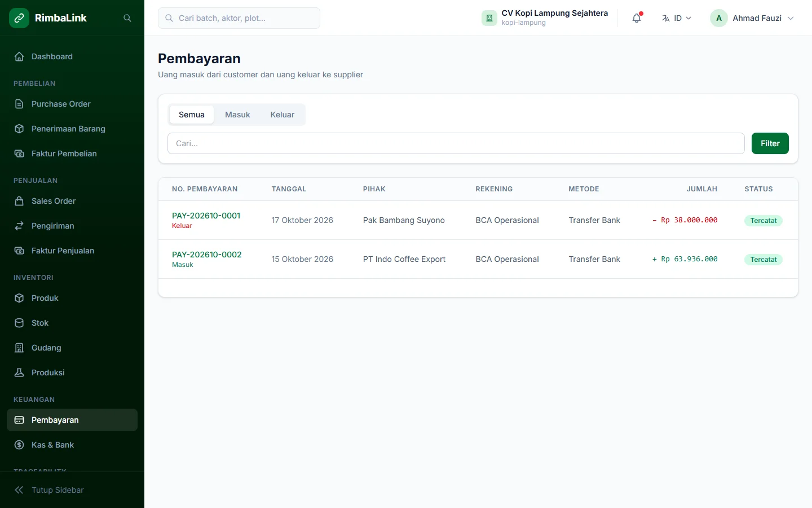The width and height of the screenshot is (812, 508).
Task: Click the Ahmad Fauzi avatar circle
Action: click(719, 18)
